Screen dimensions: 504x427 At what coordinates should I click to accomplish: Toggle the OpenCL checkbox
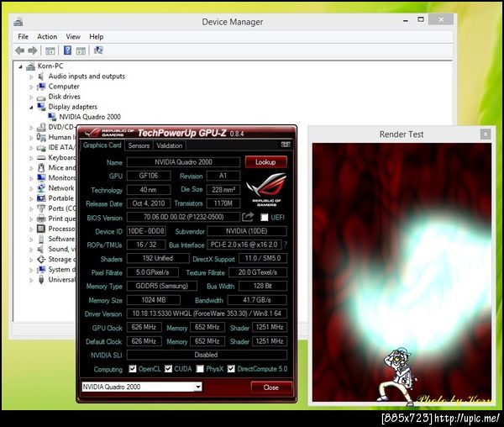tap(133, 369)
